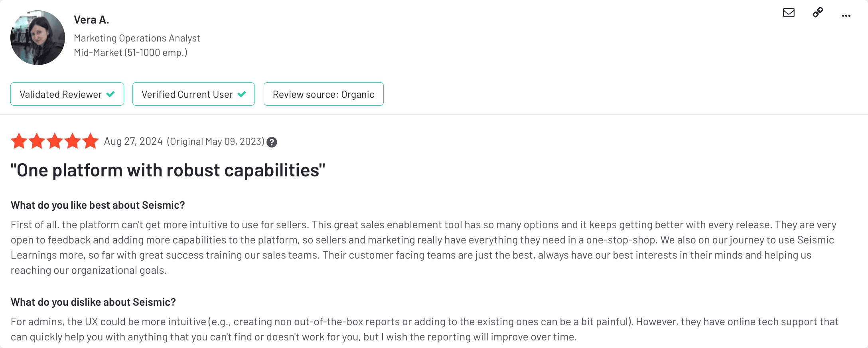
Task: Click the question mark help icon
Action: point(272,142)
